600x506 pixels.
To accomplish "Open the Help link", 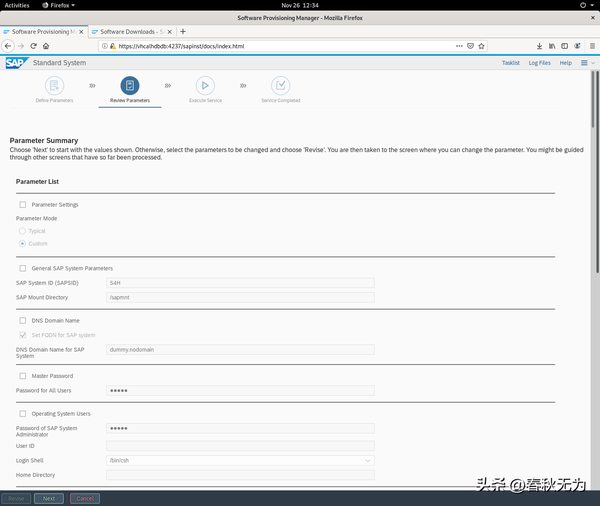I will (566, 63).
